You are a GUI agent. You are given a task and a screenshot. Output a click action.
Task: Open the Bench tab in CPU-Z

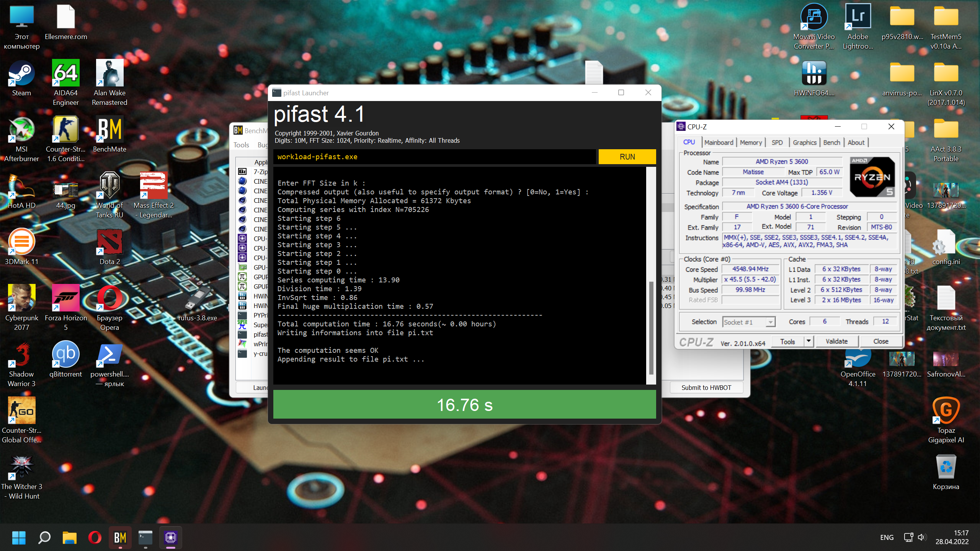[x=831, y=142]
